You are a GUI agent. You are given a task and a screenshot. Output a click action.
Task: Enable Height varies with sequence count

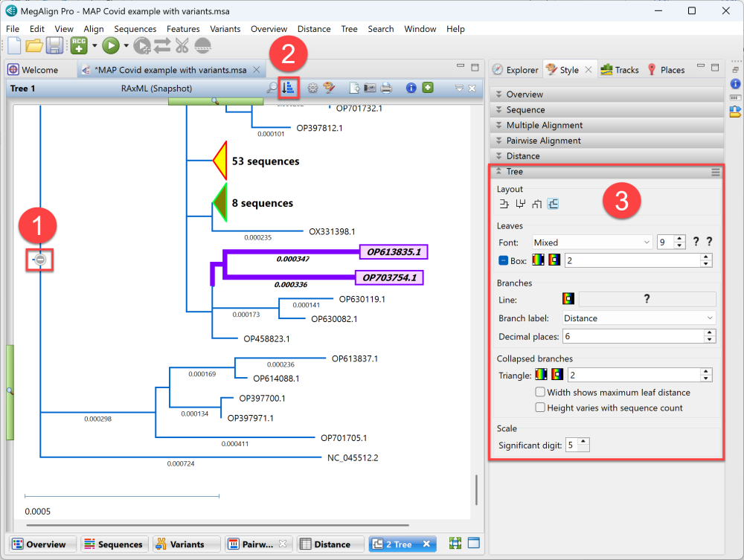point(540,408)
